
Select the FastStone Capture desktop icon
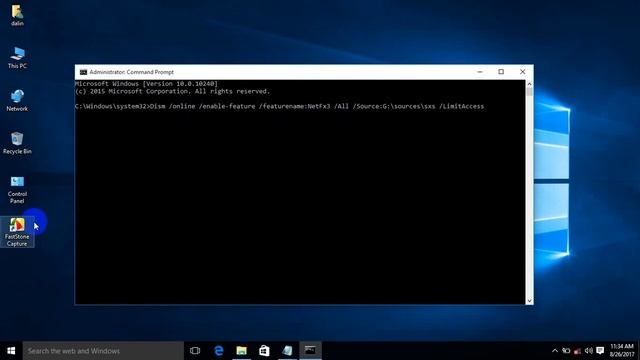pos(17,232)
